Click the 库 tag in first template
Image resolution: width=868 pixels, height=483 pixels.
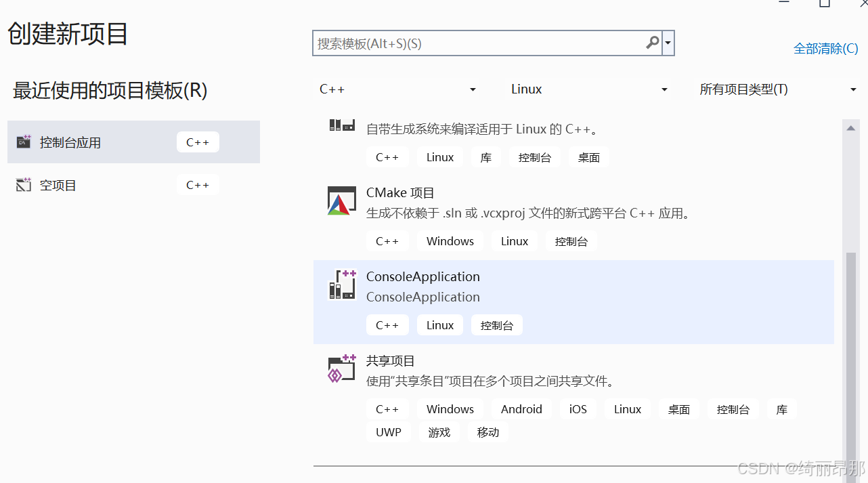pos(486,157)
